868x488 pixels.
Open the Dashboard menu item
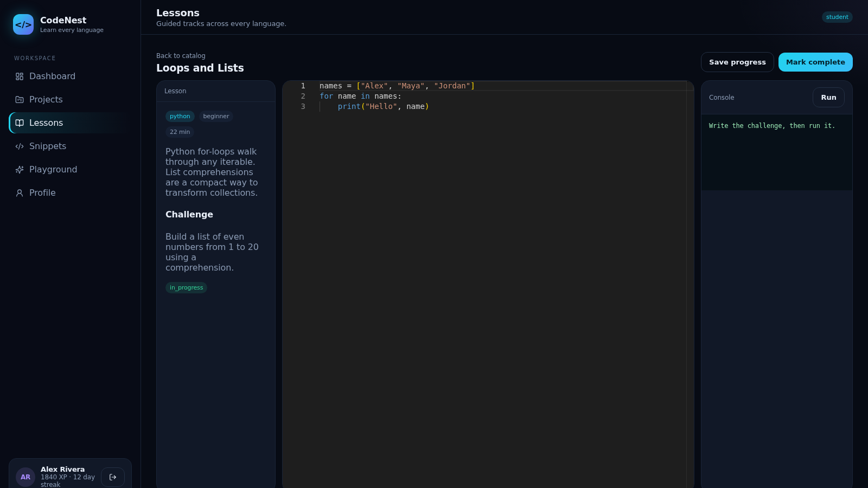click(70, 76)
